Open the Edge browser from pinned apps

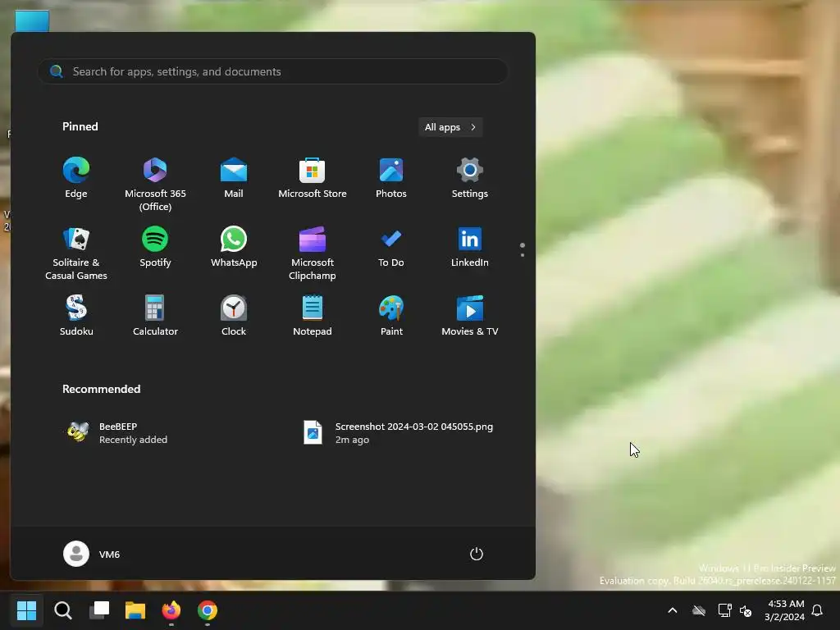click(x=76, y=179)
